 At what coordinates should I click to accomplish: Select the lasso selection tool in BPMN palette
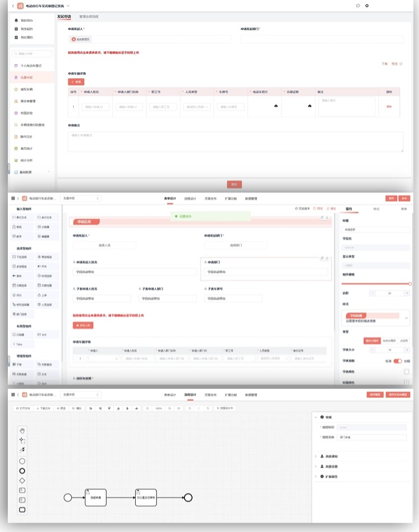coord(22,440)
